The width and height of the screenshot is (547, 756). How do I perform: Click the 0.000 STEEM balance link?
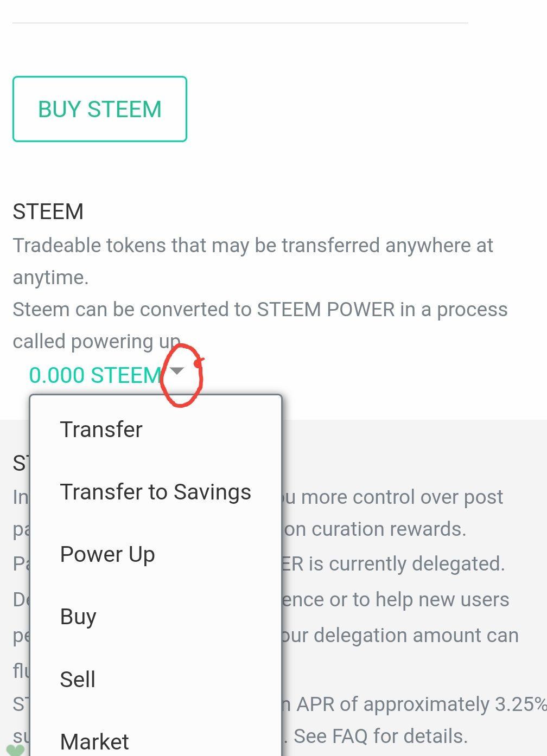tap(95, 375)
